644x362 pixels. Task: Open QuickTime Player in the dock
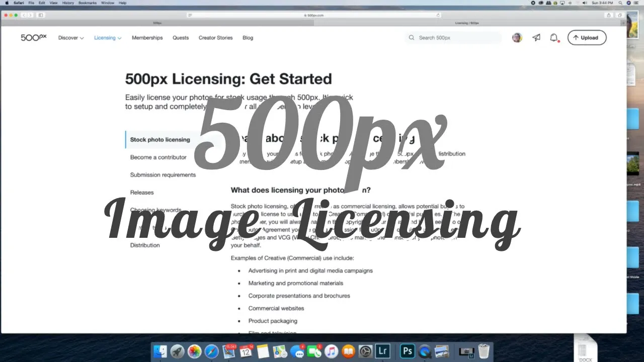(425, 351)
